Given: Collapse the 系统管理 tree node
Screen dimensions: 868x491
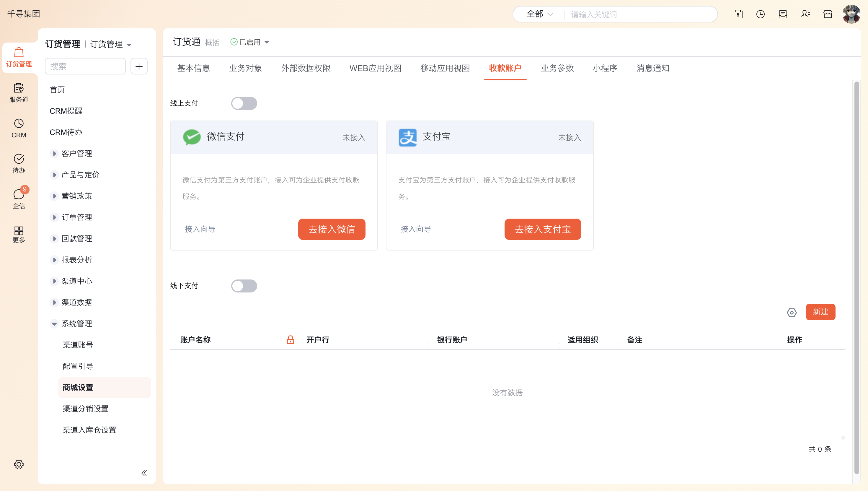Looking at the screenshot, I should (x=54, y=324).
